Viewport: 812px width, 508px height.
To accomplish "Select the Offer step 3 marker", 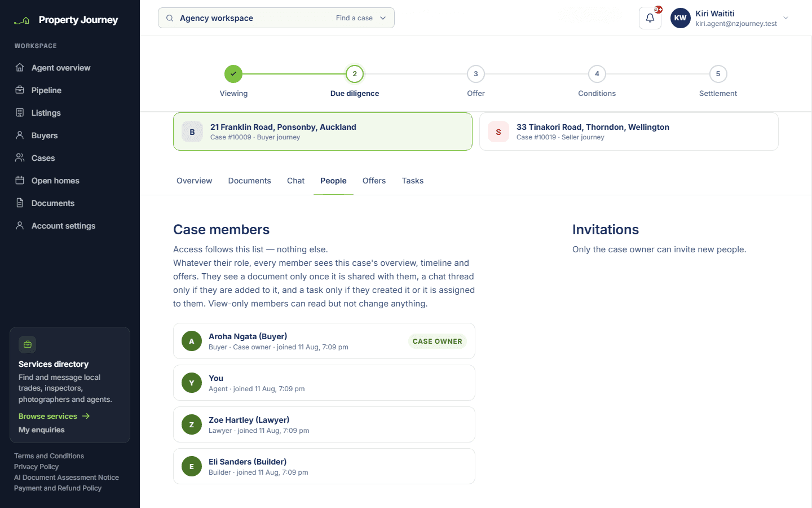I will 476,74.
